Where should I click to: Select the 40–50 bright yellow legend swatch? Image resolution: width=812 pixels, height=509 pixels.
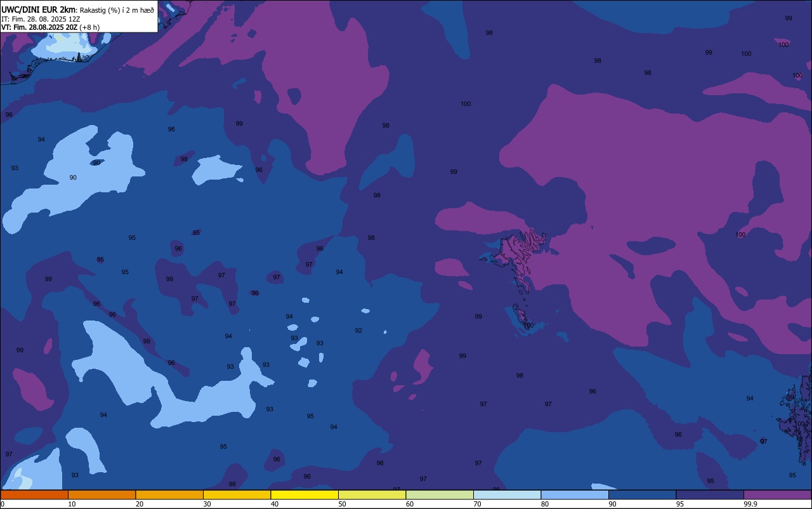coord(304,494)
